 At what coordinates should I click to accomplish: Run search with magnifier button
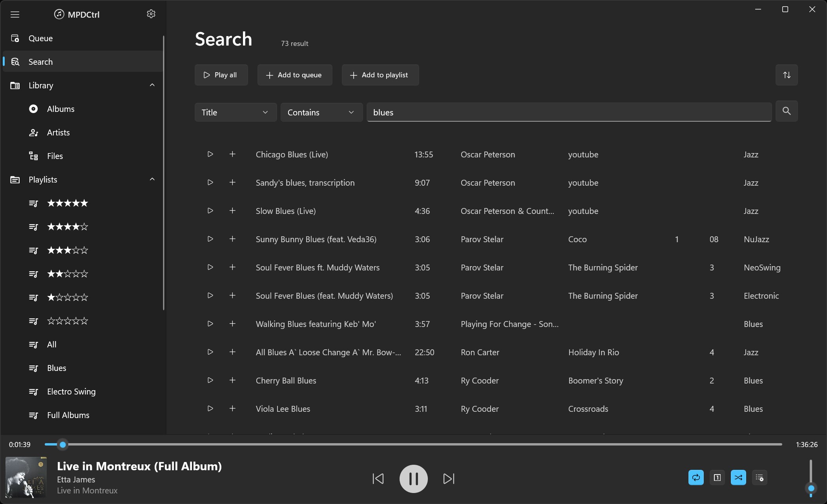pyautogui.click(x=787, y=111)
